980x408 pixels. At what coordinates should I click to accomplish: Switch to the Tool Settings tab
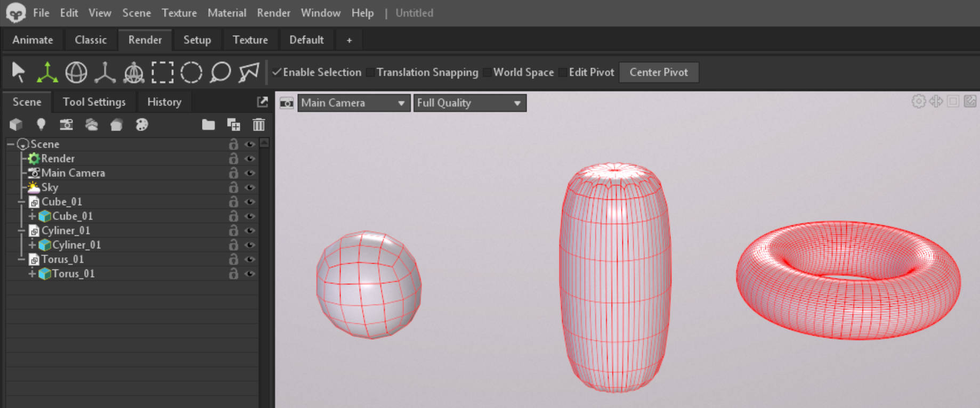94,102
